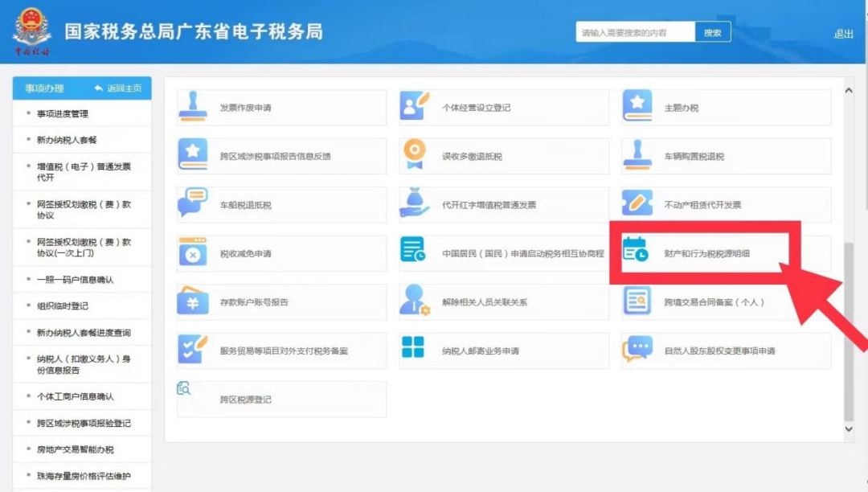Open 不动产租赁代开发票 text link
Image resolution: width=868 pixels, height=492 pixels.
(702, 205)
